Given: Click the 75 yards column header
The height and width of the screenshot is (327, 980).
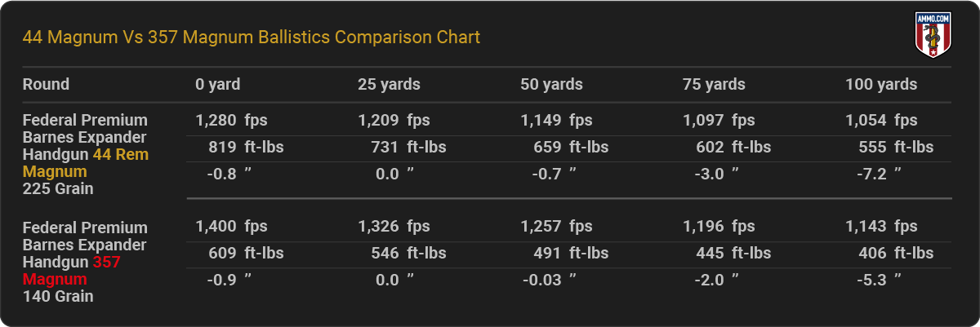Looking at the screenshot, I should tap(714, 84).
